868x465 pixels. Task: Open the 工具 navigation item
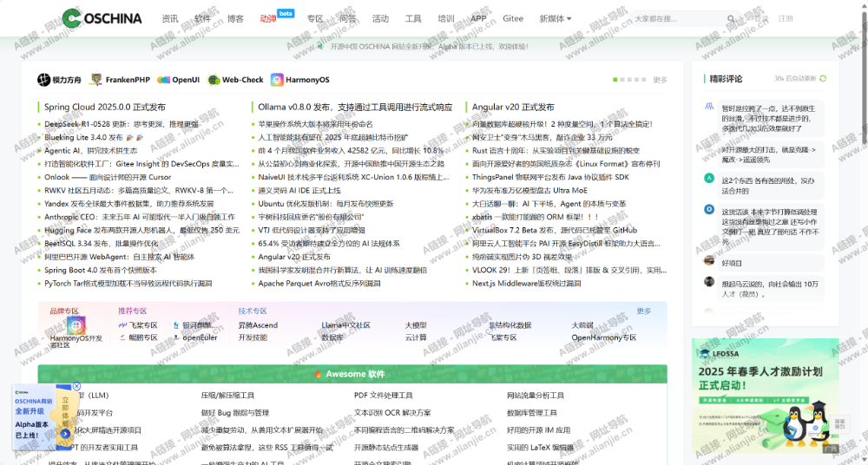coord(413,19)
